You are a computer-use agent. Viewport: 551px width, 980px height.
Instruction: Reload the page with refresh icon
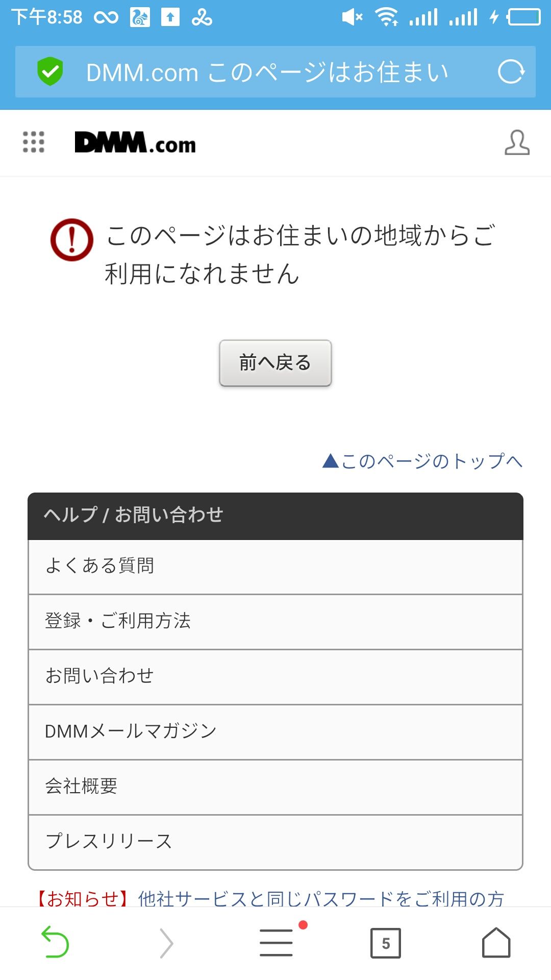click(511, 71)
